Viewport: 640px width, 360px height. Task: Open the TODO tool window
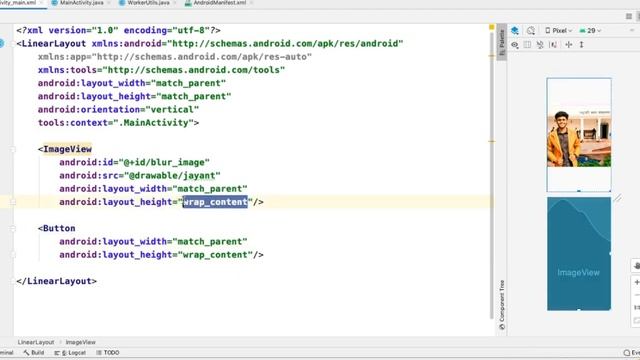[x=108, y=353]
